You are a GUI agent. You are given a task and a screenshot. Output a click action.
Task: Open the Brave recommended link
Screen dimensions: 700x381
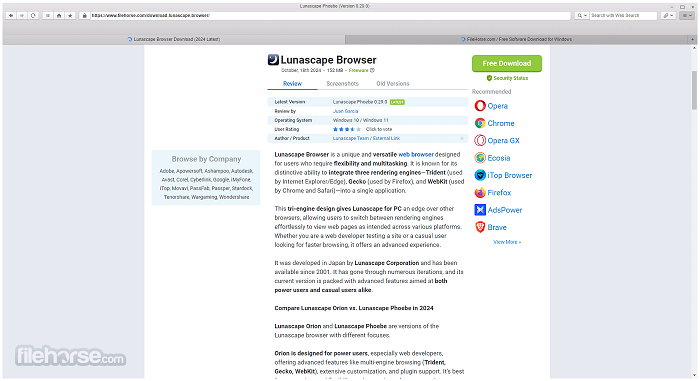coord(497,227)
